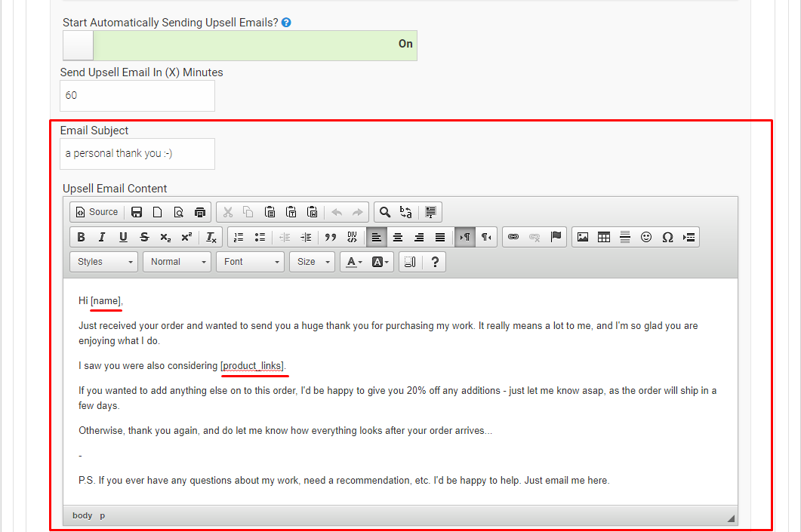Click Paste as plain text icon
Viewport: 801px width, 532px height.
pyautogui.click(x=291, y=212)
